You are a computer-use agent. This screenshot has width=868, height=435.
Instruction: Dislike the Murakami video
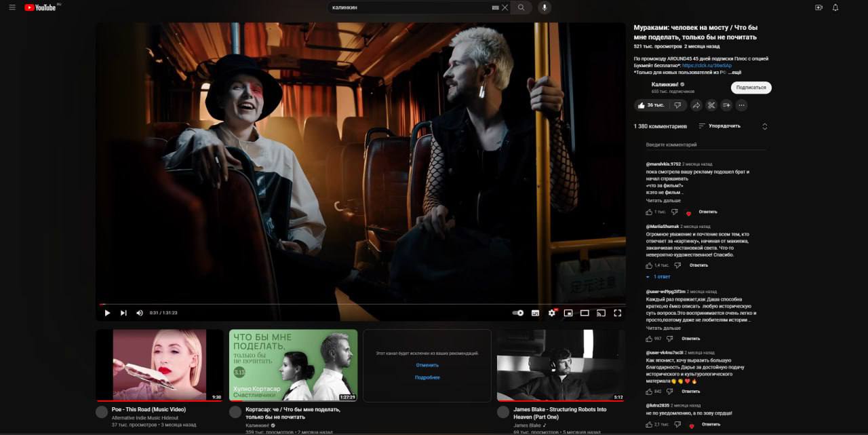[677, 105]
